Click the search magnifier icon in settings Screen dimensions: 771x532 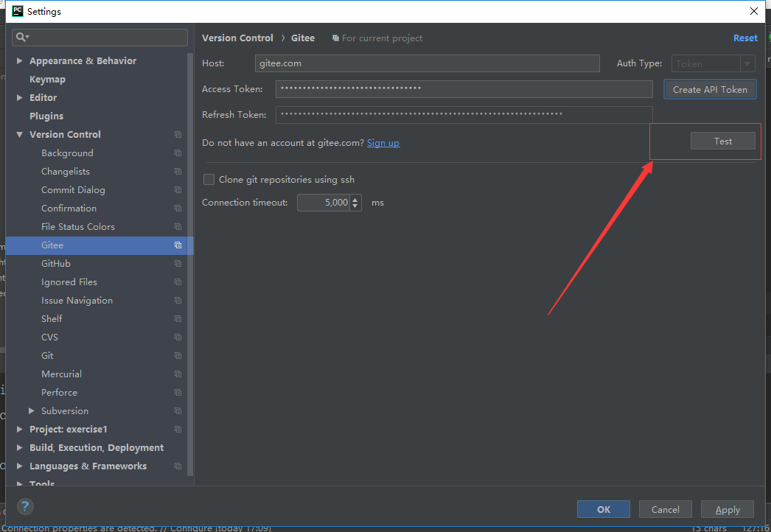22,38
